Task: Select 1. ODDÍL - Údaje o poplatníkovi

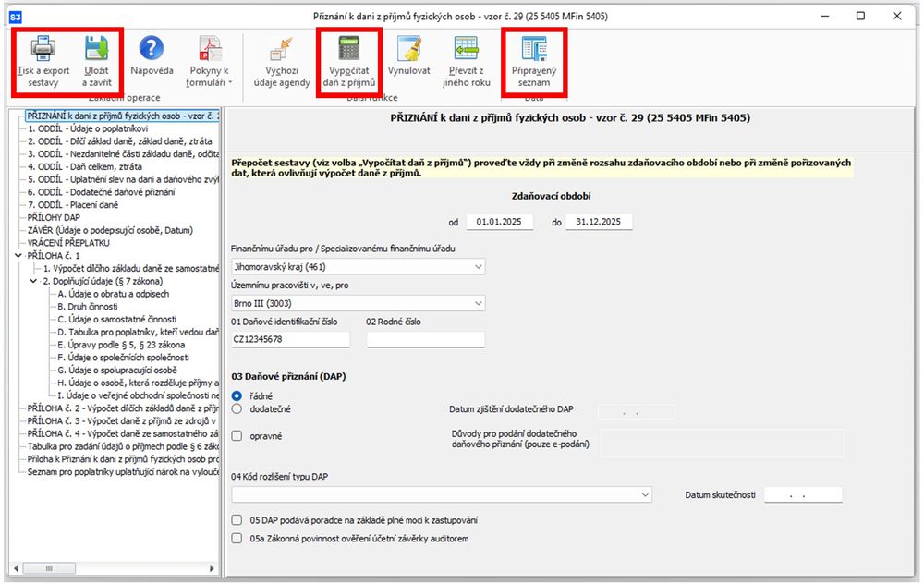Action: pyautogui.click(x=81, y=128)
